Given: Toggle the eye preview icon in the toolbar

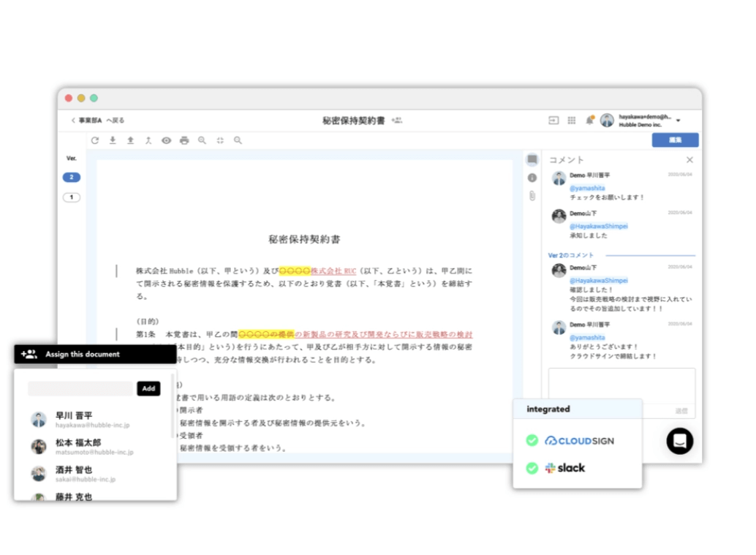Looking at the screenshot, I should point(166,140).
